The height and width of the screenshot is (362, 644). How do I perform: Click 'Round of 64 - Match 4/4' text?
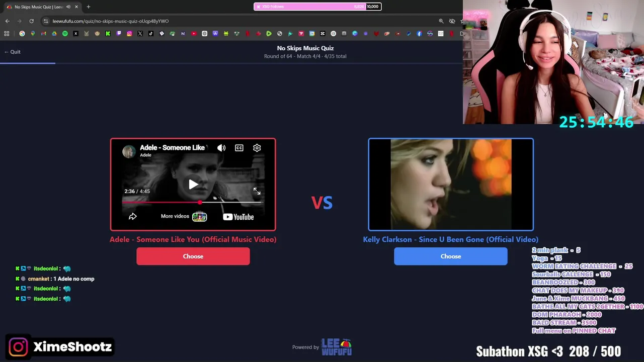[x=288, y=56]
